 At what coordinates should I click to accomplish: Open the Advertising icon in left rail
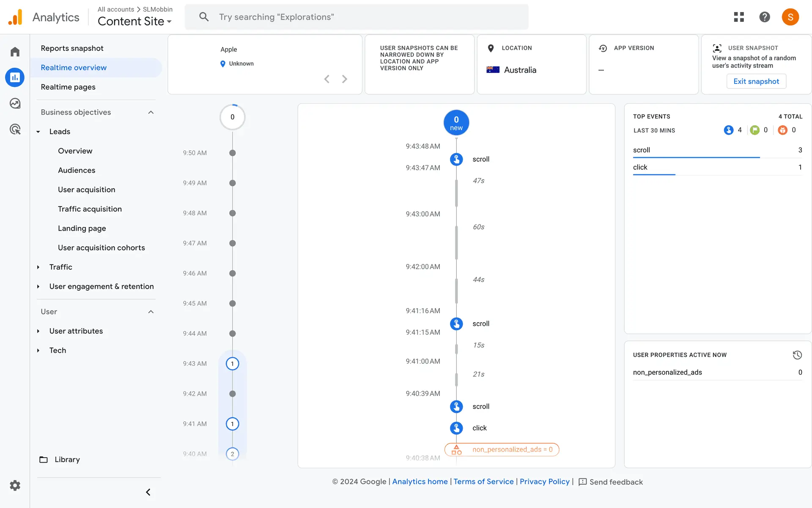tap(15, 129)
